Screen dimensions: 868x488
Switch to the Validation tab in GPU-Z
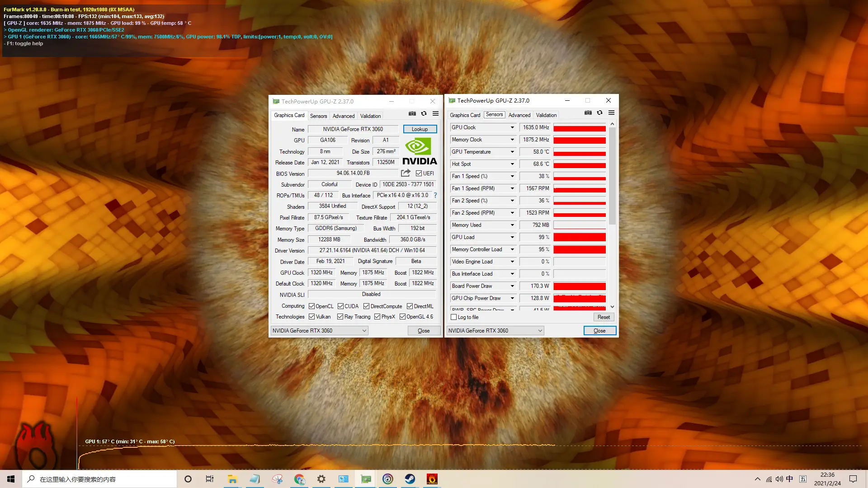tap(370, 116)
